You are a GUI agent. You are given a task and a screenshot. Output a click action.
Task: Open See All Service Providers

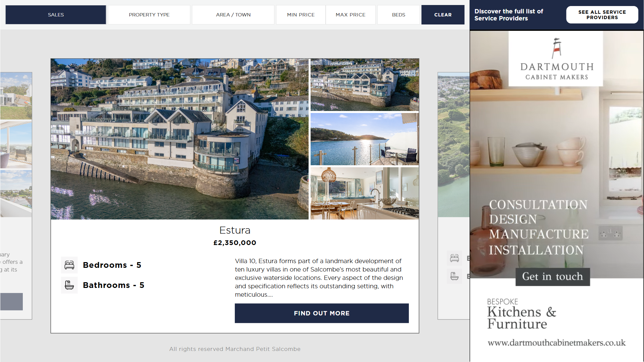click(602, 15)
